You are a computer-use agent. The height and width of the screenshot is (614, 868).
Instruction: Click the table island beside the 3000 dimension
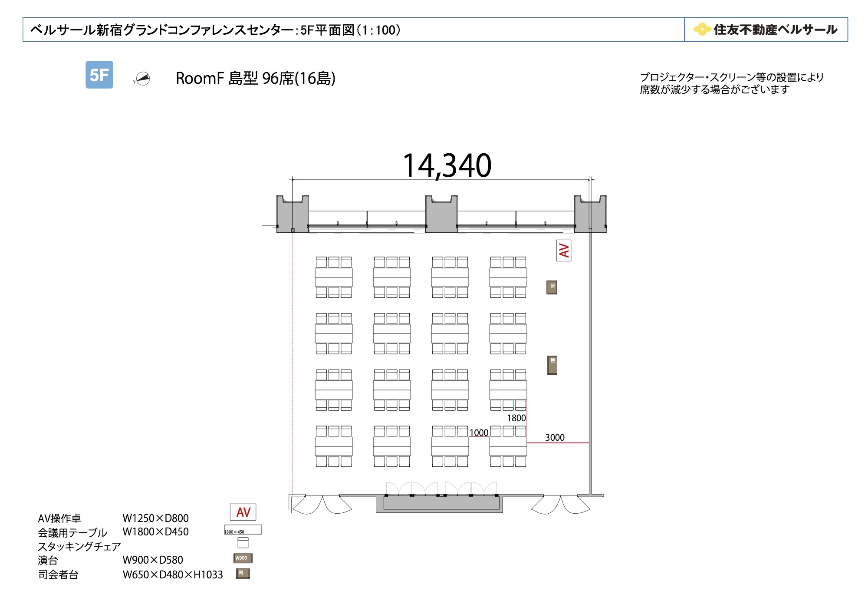508,446
